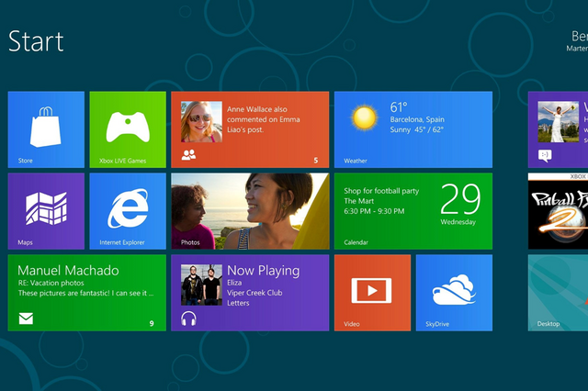Click the messaging smiley chat icon

pyautogui.click(x=545, y=155)
